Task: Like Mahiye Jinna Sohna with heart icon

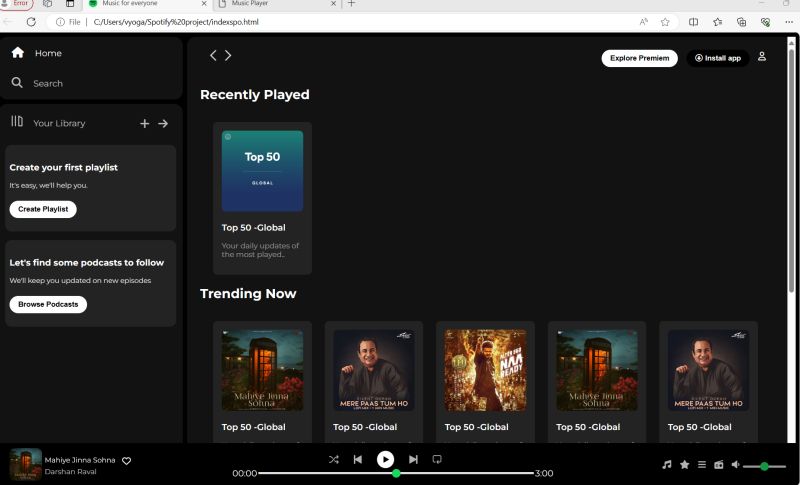Action: click(x=127, y=461)
